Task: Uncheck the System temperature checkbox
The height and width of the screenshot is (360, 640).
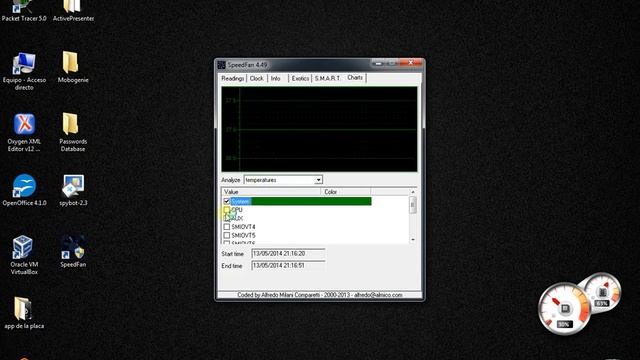Action: 227,201
